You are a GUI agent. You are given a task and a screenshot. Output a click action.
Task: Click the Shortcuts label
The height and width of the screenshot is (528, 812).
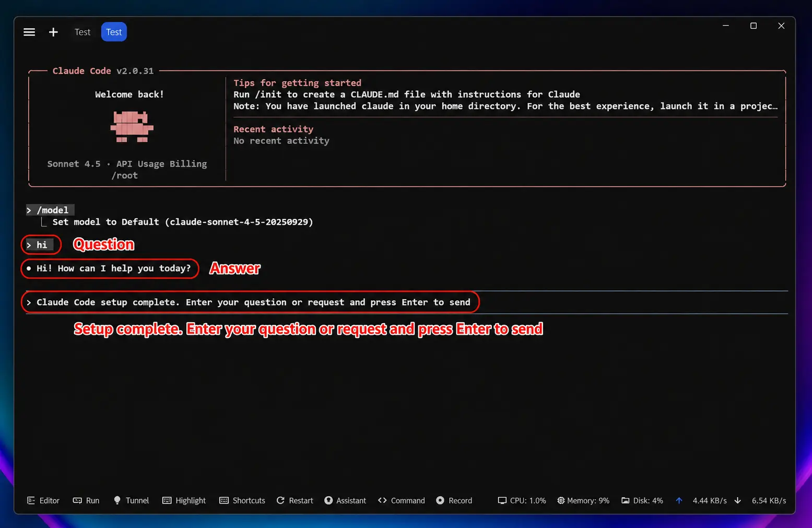[x=249, y=500]
